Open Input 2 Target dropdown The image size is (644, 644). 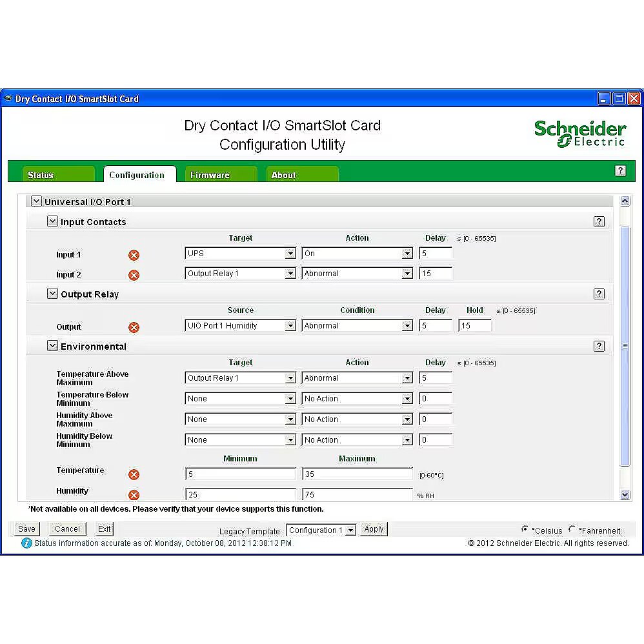pos(240,274)
